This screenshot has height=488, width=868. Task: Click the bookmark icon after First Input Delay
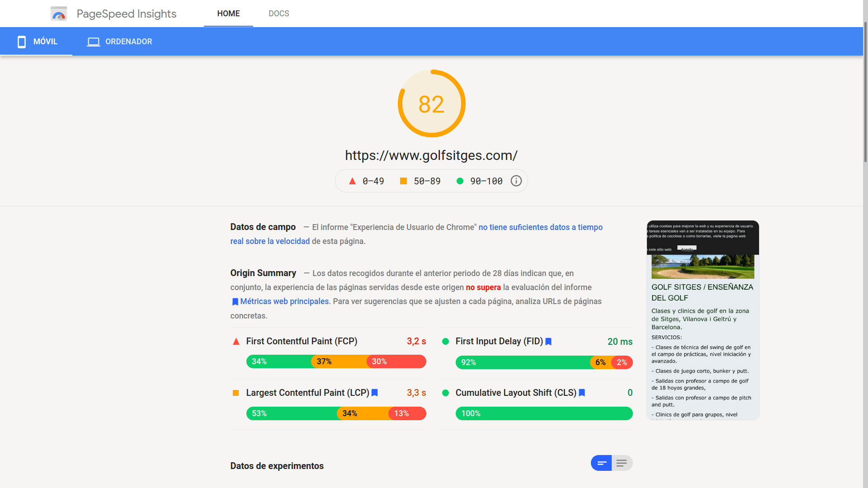point(548,342)
